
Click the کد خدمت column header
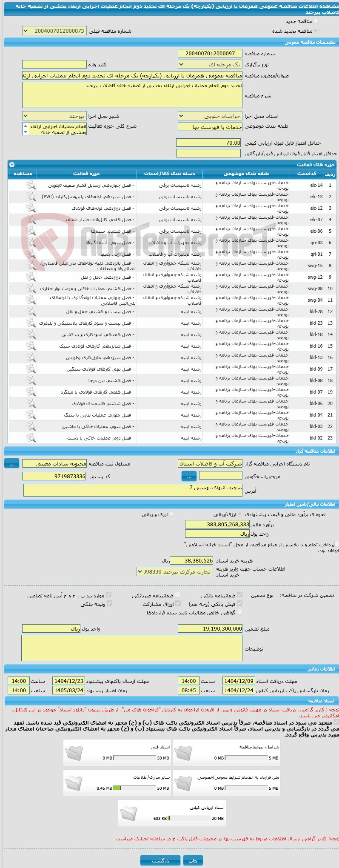coord(307,174)
